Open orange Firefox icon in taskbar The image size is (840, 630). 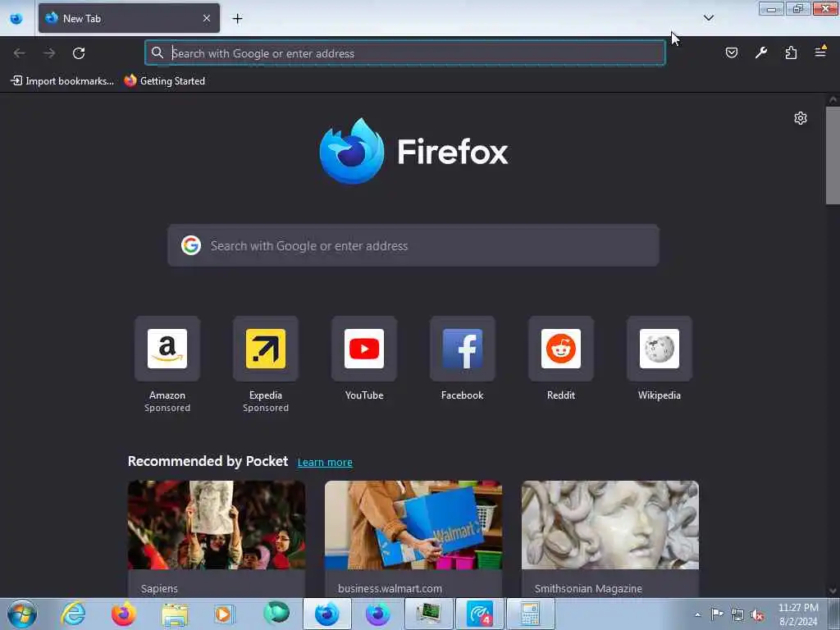[x=123, y=614]
